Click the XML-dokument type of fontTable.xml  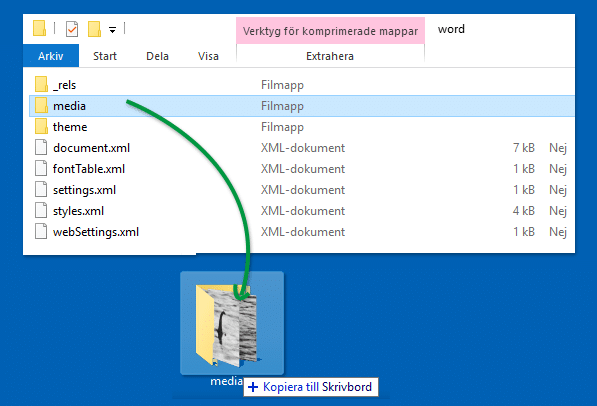[x=303, y=169]
